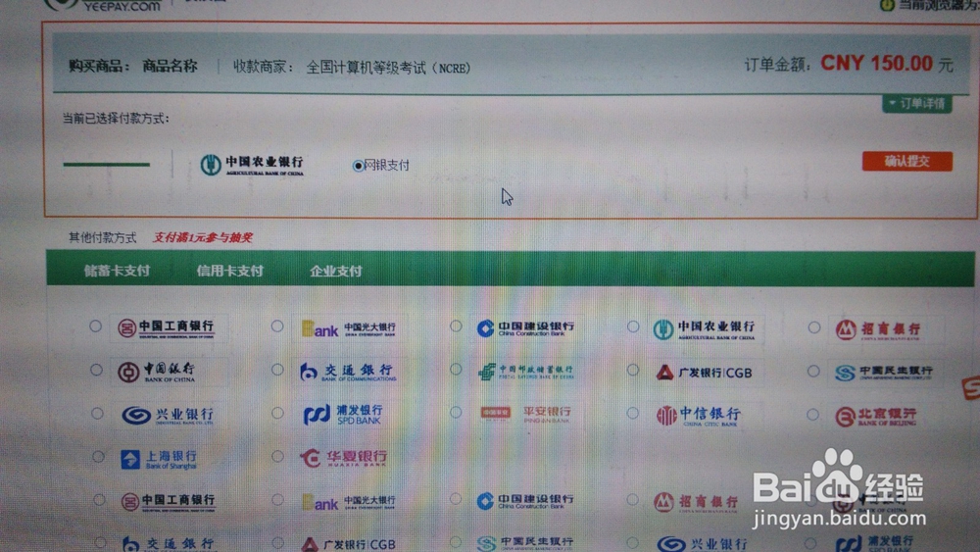Click the upper 中国建设银行 logo below the tabs
The image size is (980, 552).
pos(526,328)
